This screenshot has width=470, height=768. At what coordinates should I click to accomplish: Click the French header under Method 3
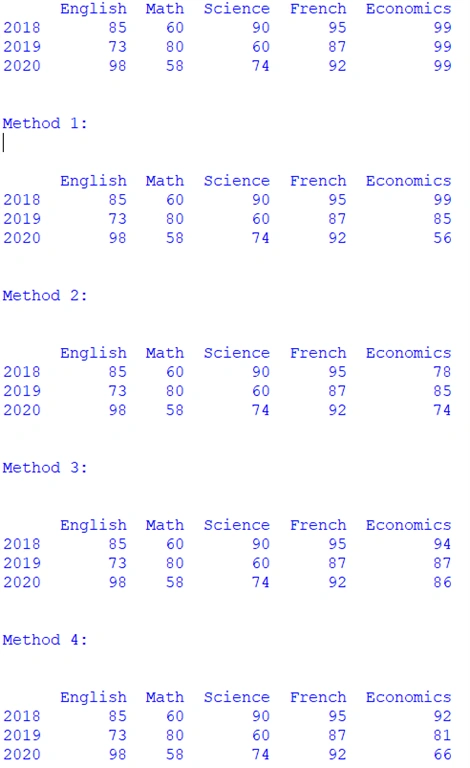coord(318,525)
